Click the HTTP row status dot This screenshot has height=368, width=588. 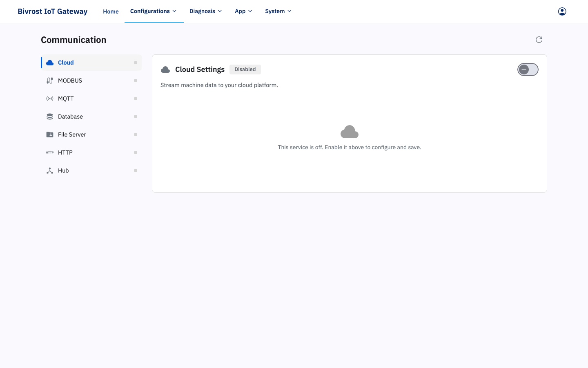point(136,153)
